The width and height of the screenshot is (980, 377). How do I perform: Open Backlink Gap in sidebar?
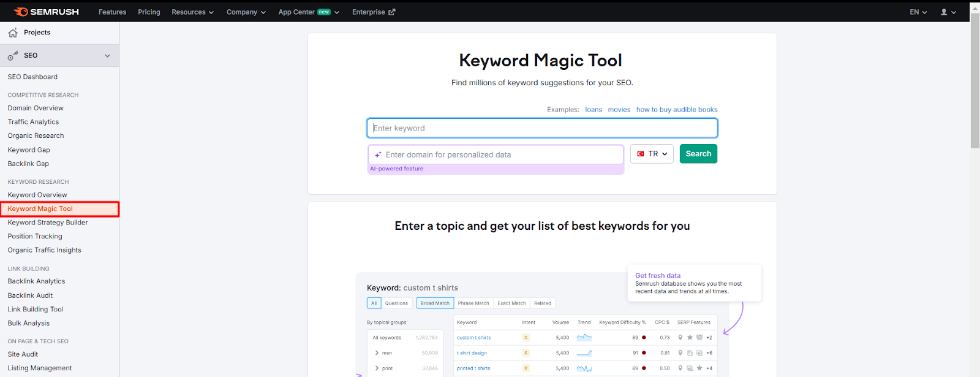tap(28, 164)
